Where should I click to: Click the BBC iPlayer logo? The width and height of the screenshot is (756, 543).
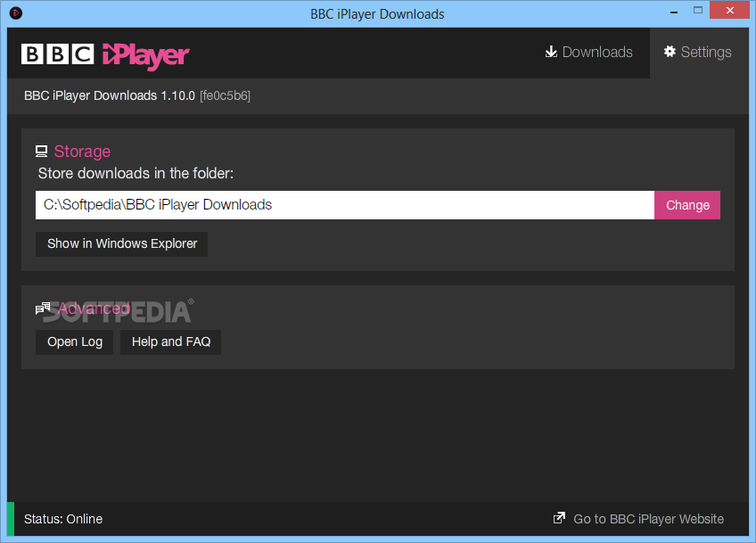105,55
